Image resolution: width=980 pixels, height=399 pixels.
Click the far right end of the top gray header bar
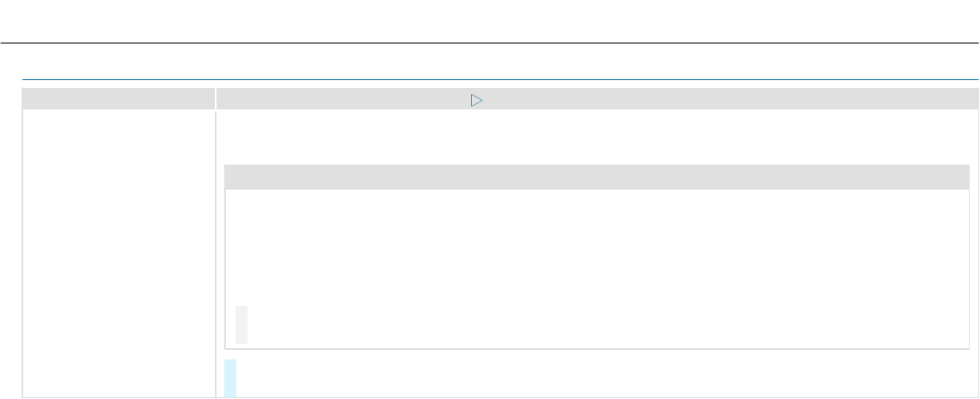pyautogui.click(x=965, y=98)
